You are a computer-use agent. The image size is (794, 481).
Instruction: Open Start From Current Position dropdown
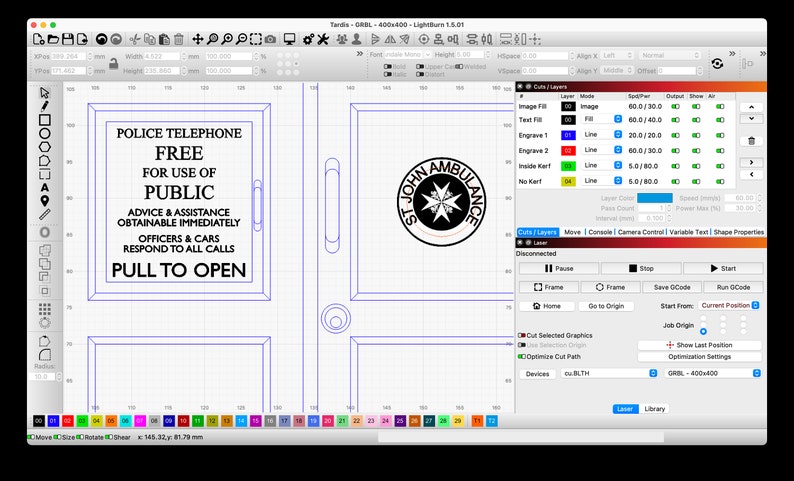[x=729, y=305]
